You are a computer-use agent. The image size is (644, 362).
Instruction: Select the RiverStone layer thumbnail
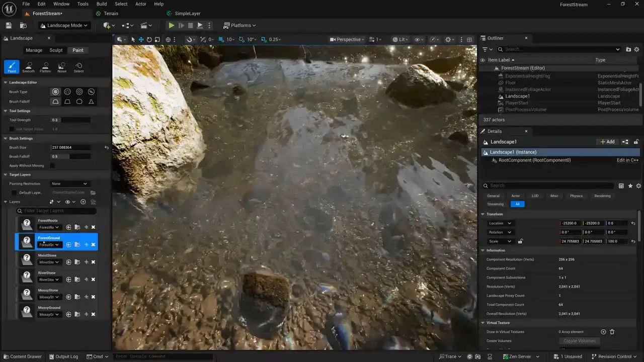click(x=27, y=277)
